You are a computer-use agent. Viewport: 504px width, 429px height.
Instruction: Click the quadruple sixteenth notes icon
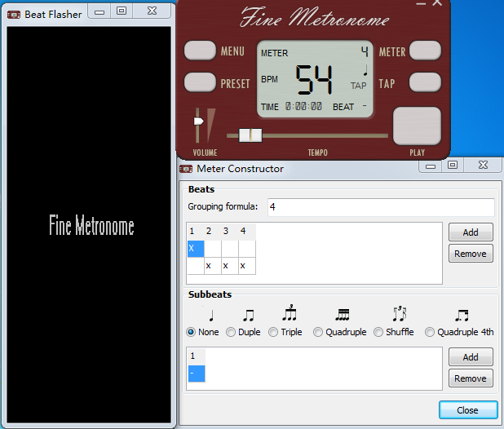[342, 315]
